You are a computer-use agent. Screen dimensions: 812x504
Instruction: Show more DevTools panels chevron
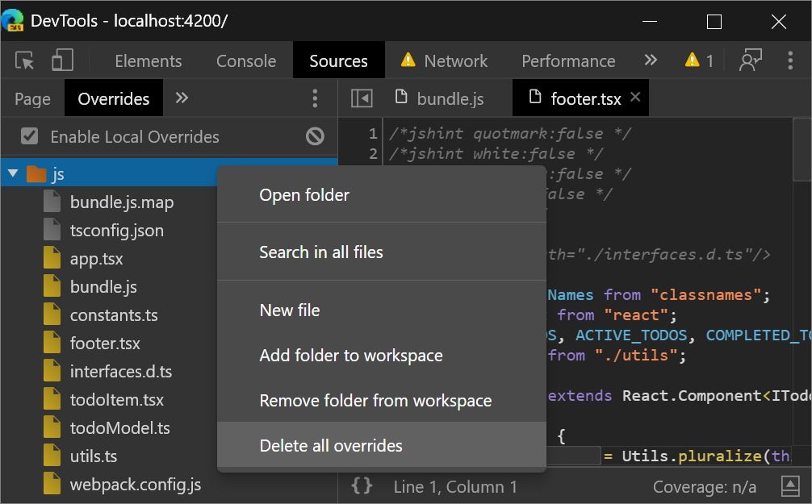point(651,60)
